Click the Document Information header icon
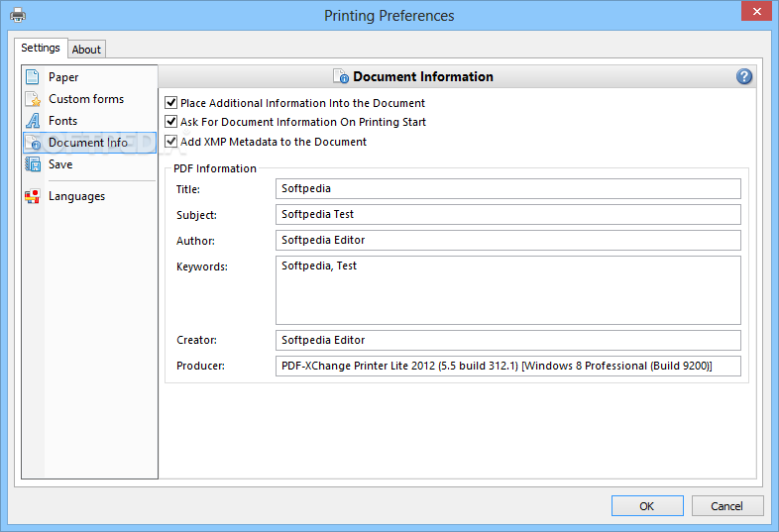This screenshot has width=779, height=532. click(x=341, y=76)
